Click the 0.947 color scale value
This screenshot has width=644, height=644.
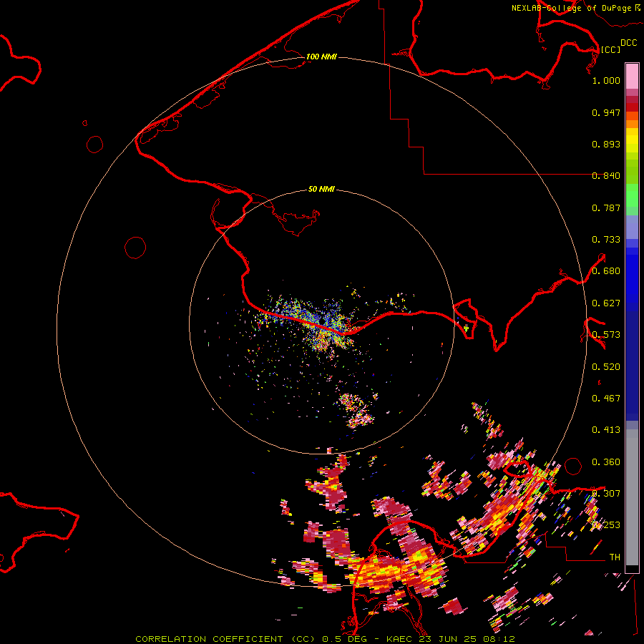click(606, 112)
